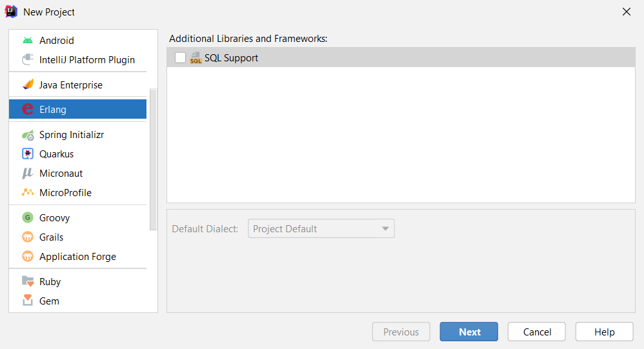
Task: Click the Java Enterprise flame icon
Action: (28, 85)
